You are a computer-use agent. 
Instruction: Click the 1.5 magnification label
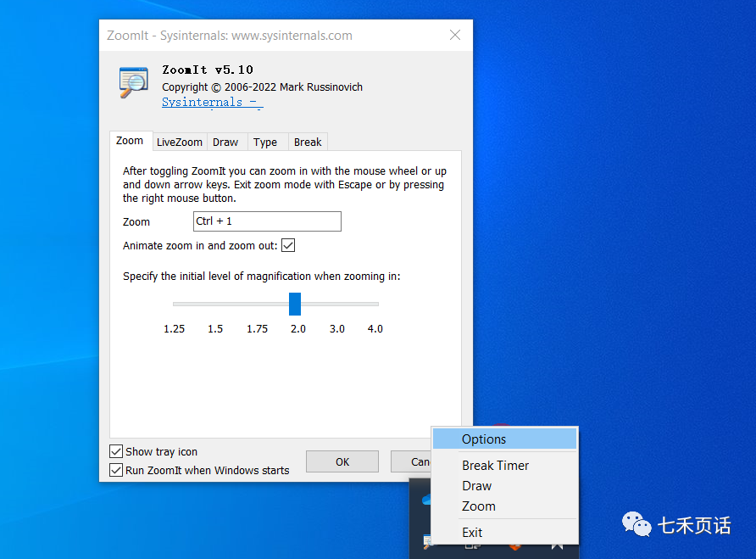pos(215,329)
